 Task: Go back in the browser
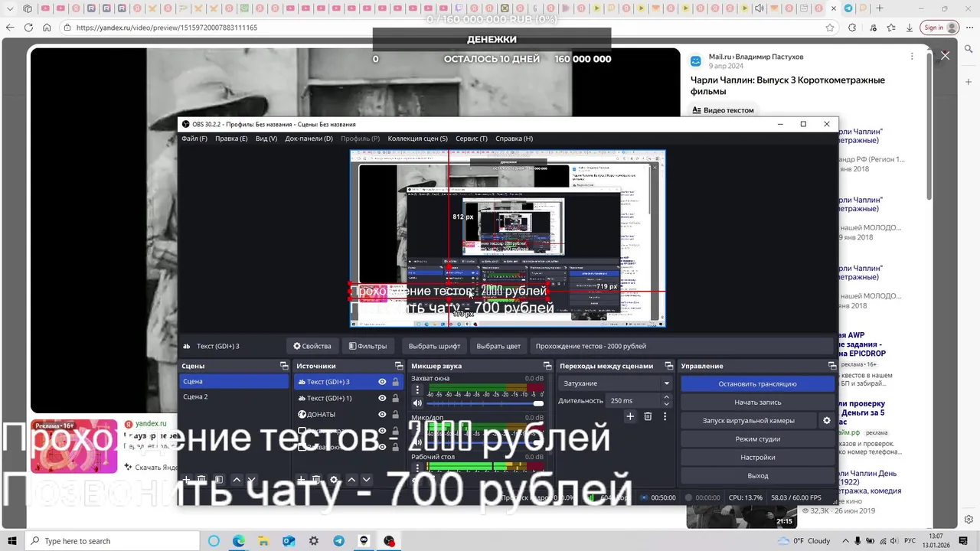(10, 28)
